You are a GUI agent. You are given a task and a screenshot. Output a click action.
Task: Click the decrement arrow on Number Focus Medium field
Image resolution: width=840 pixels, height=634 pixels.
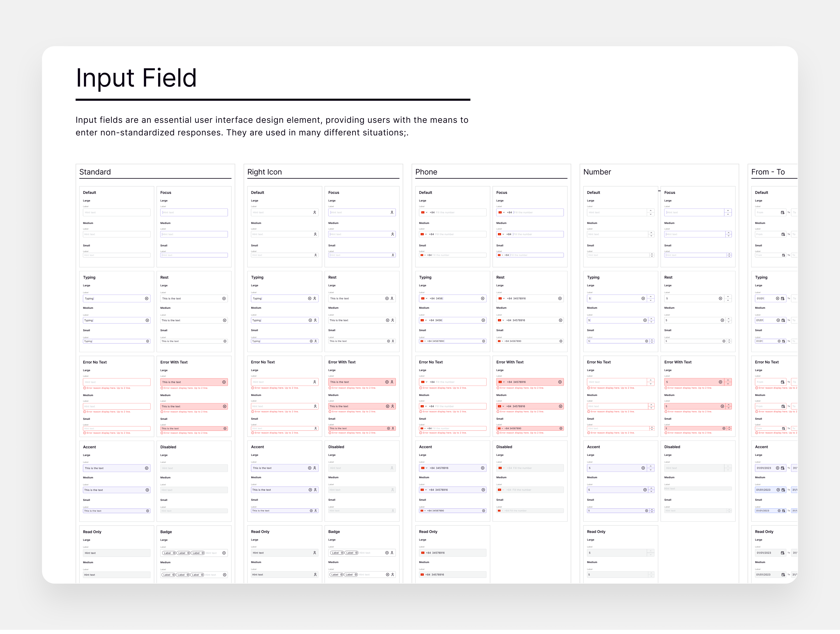[x=729, y=236]
